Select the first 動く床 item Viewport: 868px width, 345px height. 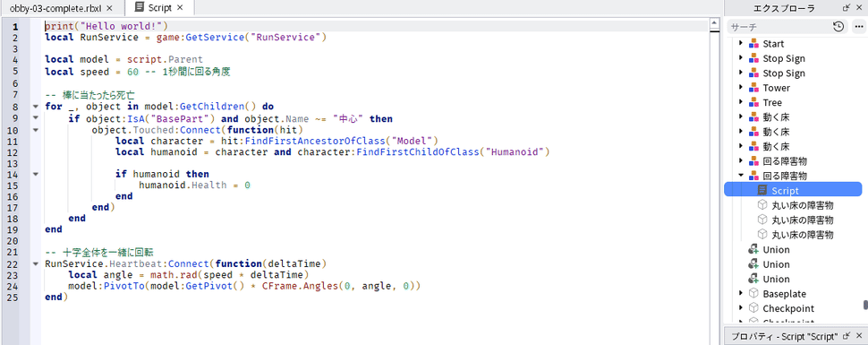pos(776,117)
